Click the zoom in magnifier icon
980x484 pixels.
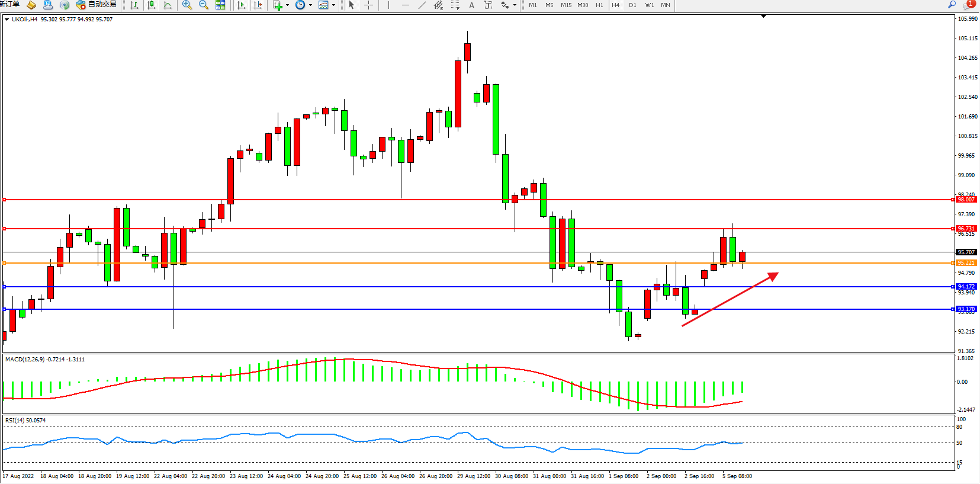187,5
